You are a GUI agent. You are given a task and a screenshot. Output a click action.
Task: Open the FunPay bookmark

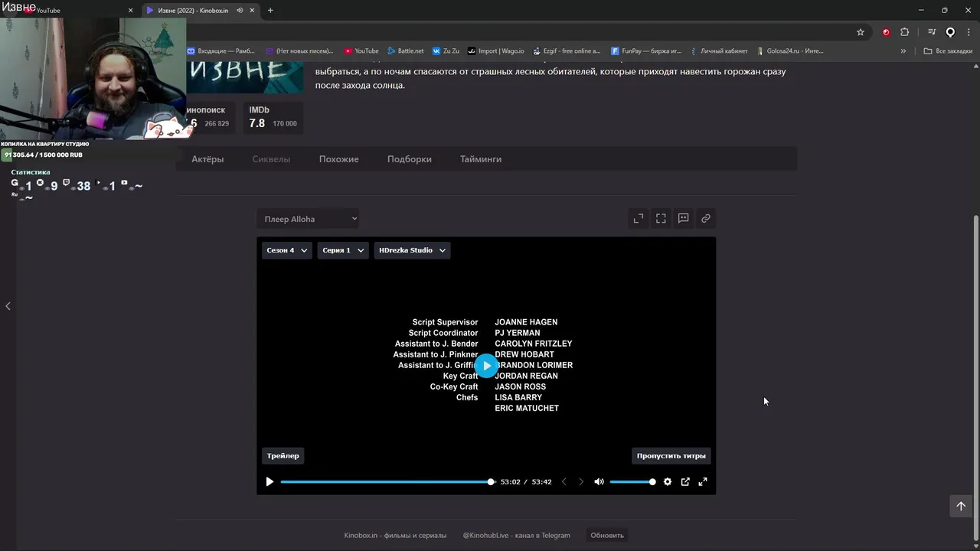tap(646, 51)
